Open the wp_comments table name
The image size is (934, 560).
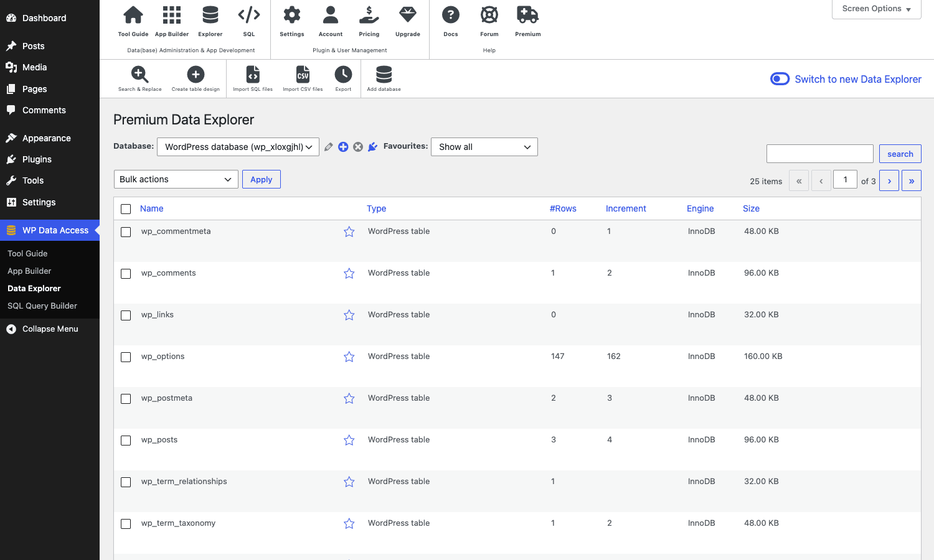168,273
